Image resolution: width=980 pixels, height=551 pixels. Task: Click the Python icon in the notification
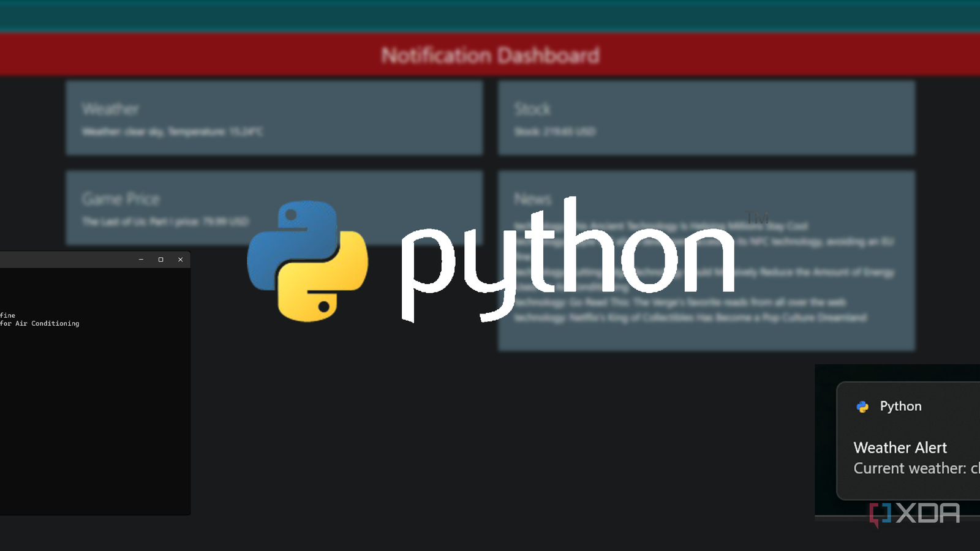click(862, 407)
